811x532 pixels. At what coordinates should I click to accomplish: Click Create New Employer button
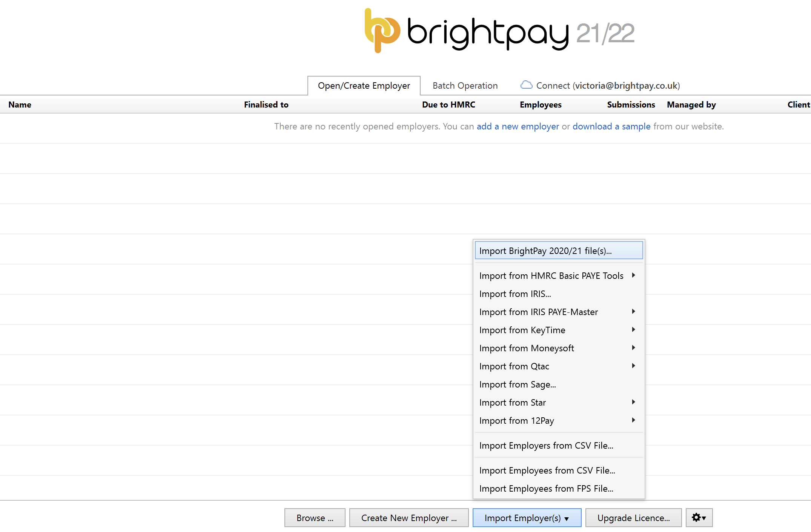[x=409, y=518]
